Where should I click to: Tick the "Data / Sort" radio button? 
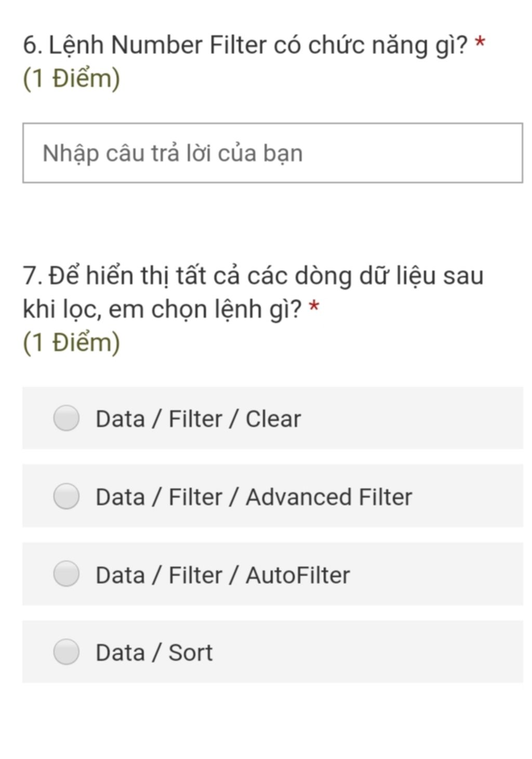point(66,651)
